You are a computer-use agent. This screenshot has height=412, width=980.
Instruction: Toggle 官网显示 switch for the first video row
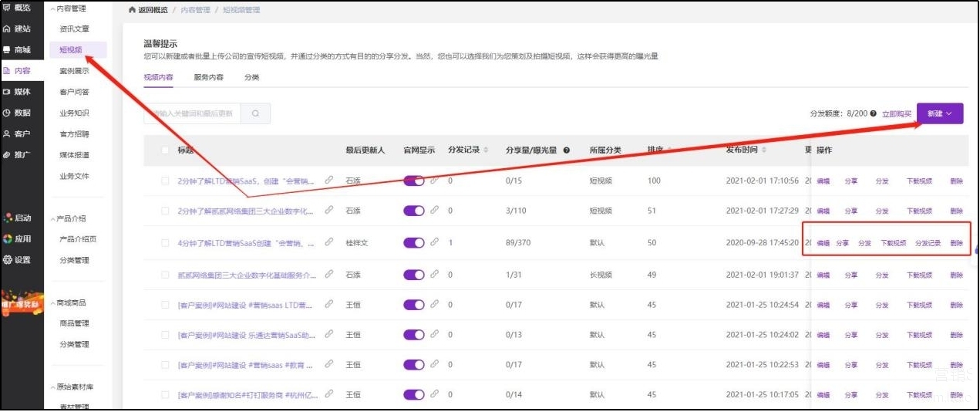point(414,181)
